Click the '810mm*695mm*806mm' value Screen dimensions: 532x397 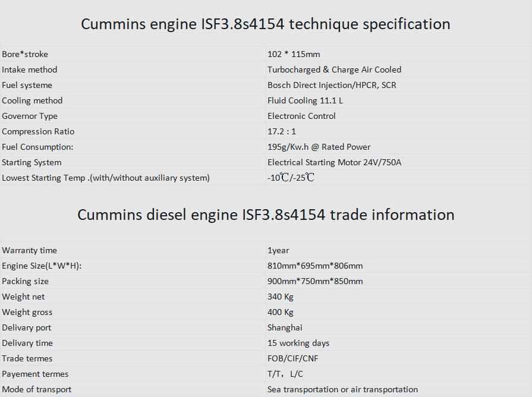[315, 266]
